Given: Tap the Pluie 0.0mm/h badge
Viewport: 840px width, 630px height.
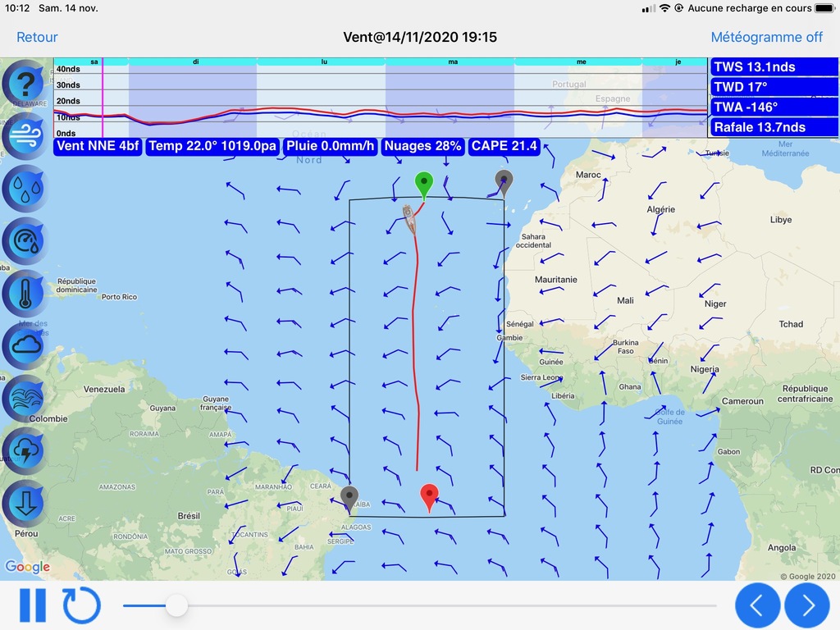Looking at the screenshot, I should pyautogui.click(x=330, y=146).
